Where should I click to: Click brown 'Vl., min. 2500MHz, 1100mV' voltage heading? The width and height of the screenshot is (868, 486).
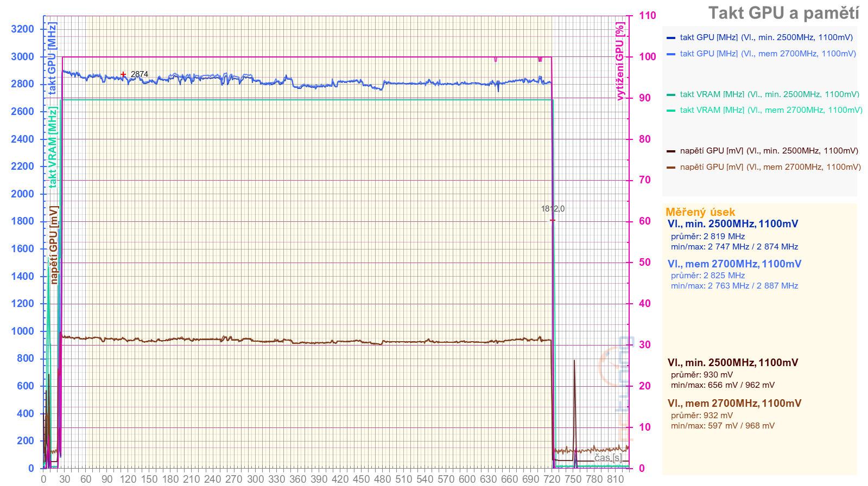click(733, 363)
